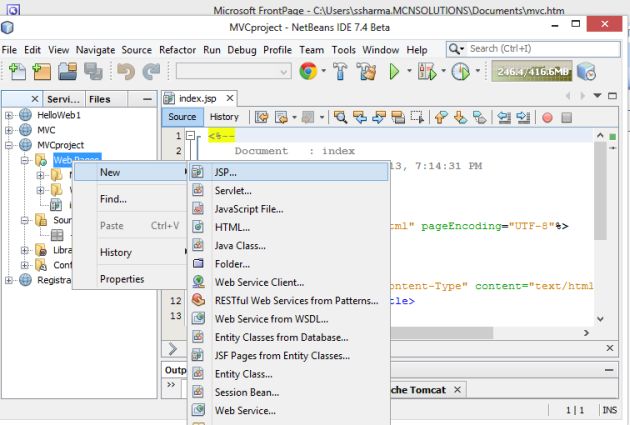Collapse code fold on line 1

190,135
